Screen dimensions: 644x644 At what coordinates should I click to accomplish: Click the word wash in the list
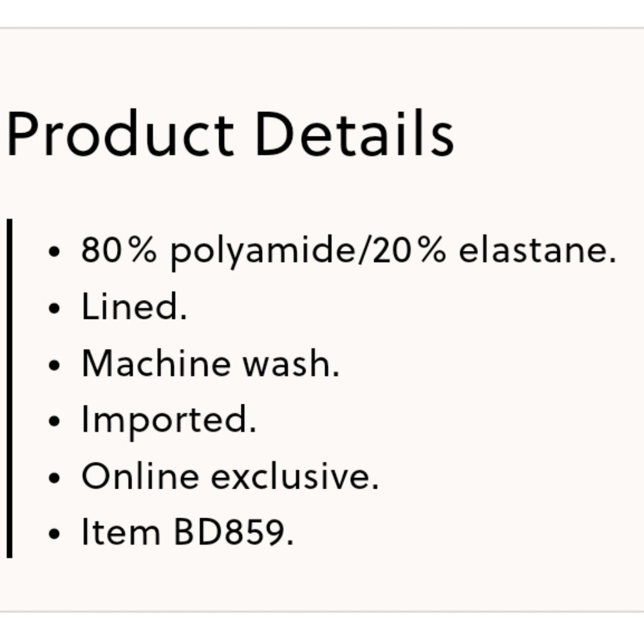[x=291, y=363]
